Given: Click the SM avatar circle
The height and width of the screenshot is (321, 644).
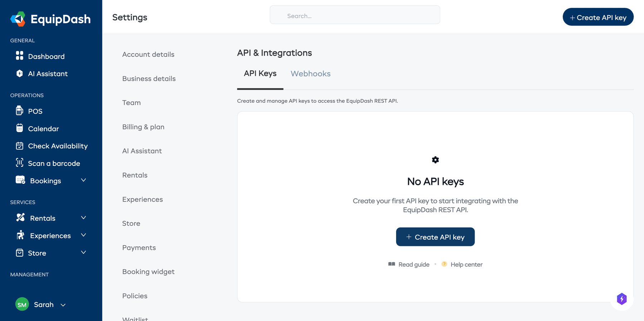Looking at the screenshot, I should 22,304.
